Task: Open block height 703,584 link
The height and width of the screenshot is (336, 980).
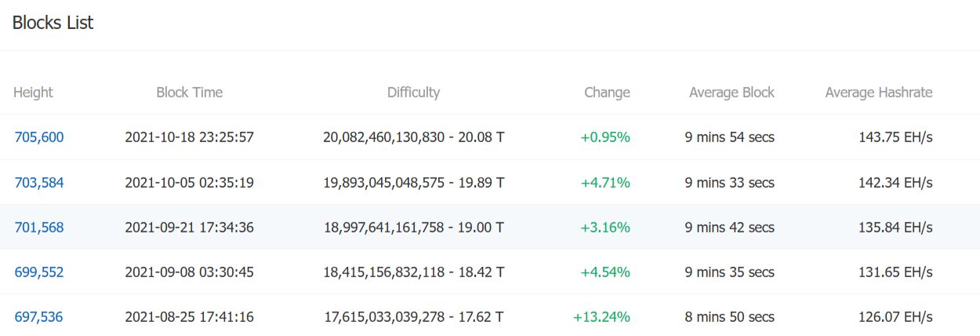Action: [39, 183]
